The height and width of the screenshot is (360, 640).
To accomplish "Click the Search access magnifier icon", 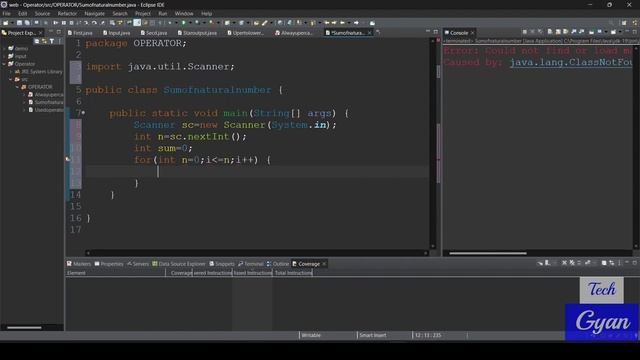I will click(611, 23).
